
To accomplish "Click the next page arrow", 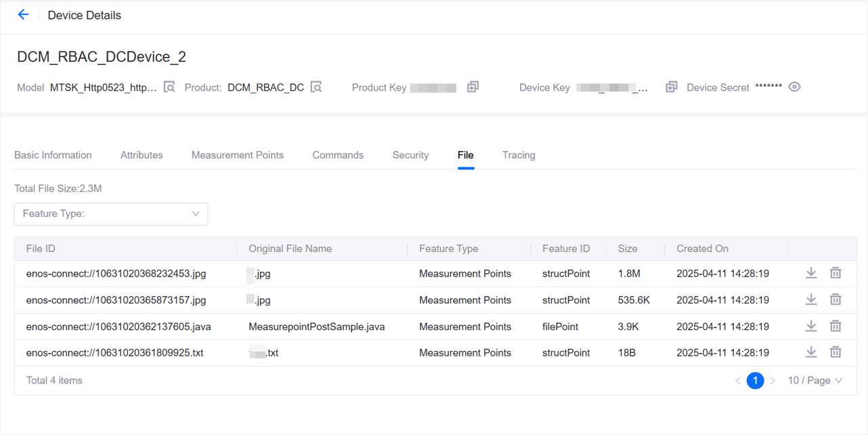I will (773, 380).
